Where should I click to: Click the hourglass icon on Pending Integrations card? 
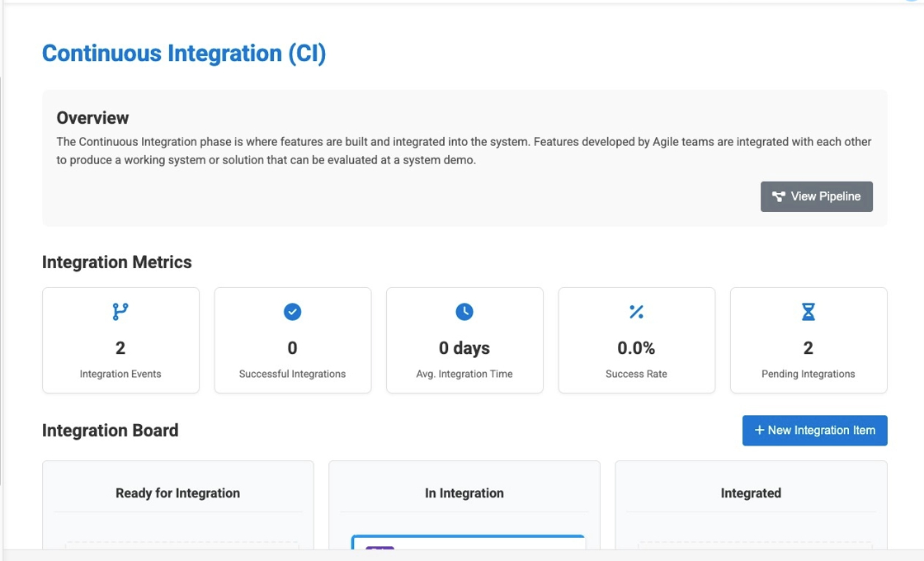pyautogui.click(x=808, y=312)
